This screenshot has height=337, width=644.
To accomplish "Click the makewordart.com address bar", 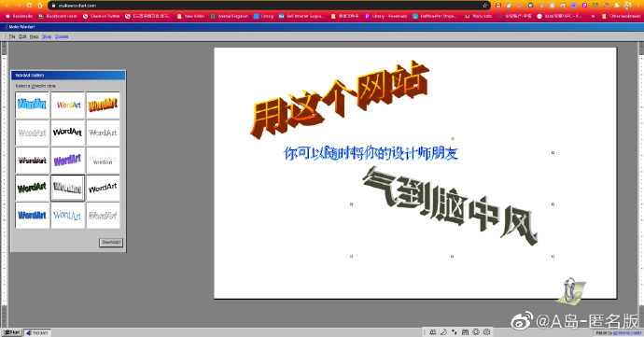I will (x=269, y=6).
